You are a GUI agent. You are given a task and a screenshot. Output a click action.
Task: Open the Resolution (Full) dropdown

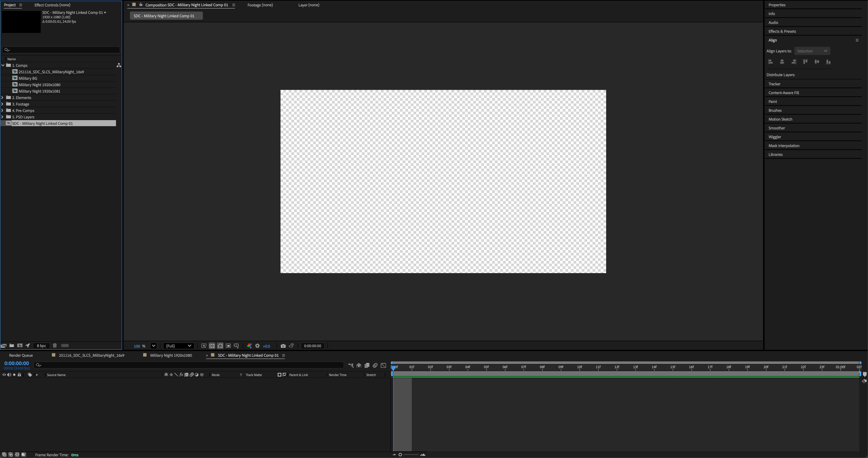tap(178, 346)
